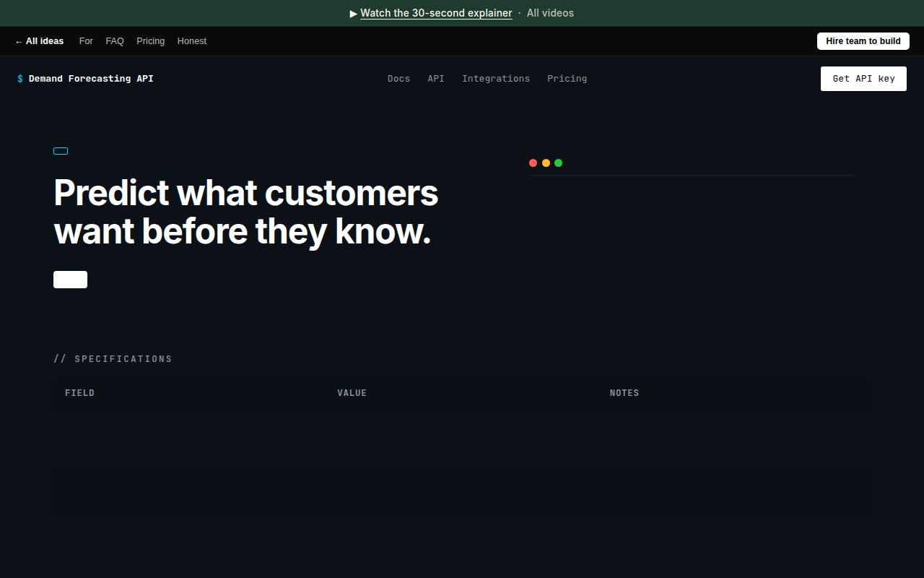Click the red dot in terminal window
The image size is (924, 578).
click(533, 163)
